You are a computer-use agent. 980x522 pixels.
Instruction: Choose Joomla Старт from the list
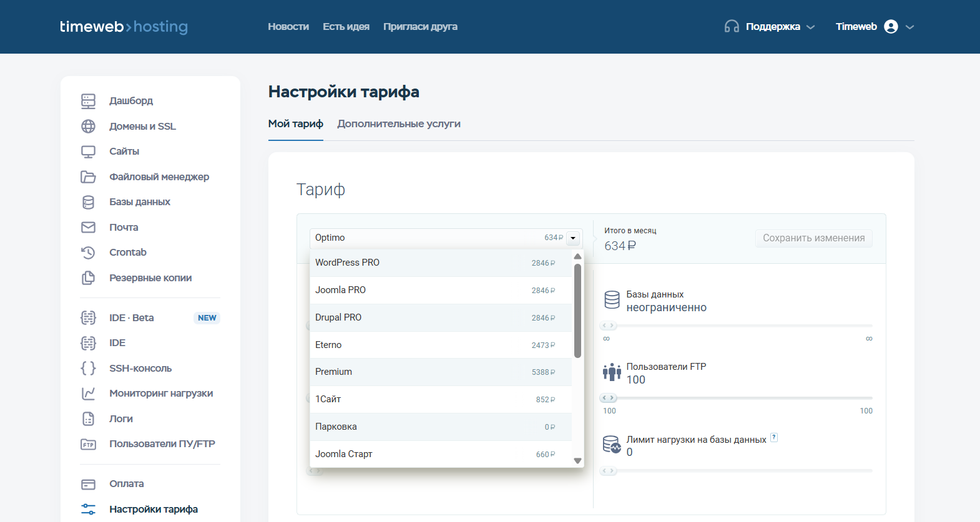point(441,454)
